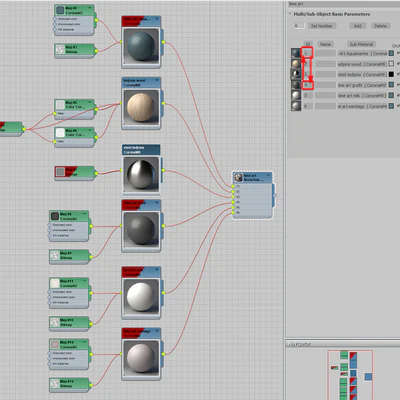Select the Multi/Sub-Object material node icon
Image resolution: width=400 pixels, height=400 pixels.
[238, 178]
